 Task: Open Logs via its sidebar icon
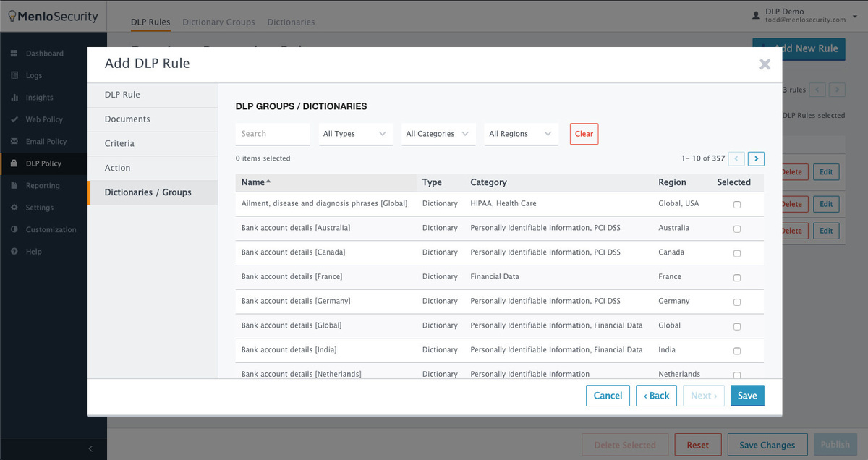[14, 75]
